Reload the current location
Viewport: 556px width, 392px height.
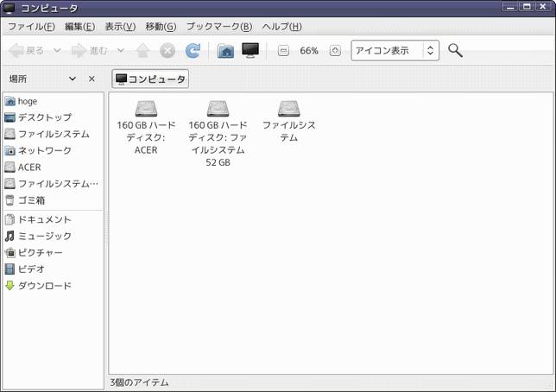coord(193,51)
